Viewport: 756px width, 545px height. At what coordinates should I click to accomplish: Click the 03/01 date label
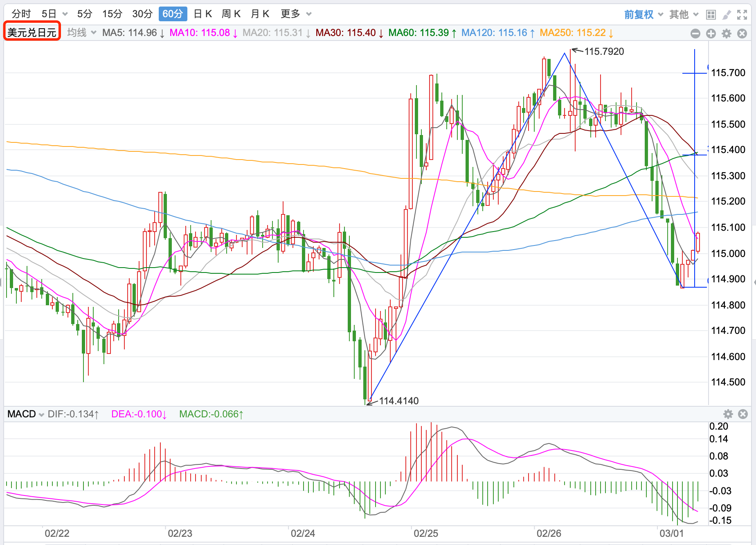(x=672, y=533)
